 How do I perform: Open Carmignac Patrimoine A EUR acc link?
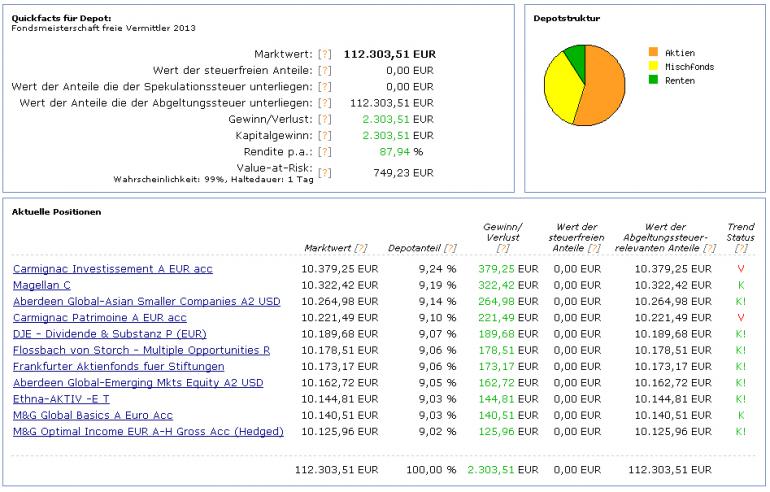click(x=100, y=318)
